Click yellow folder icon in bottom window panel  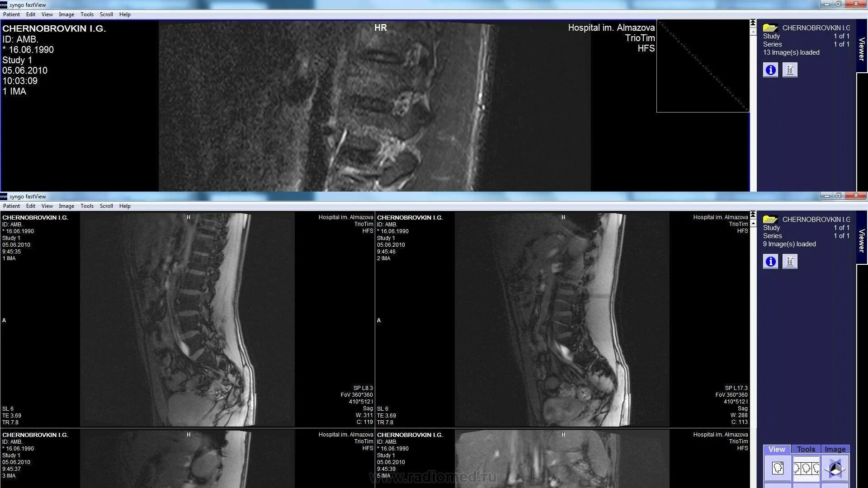pyautogui.click(x=770, y=220)
